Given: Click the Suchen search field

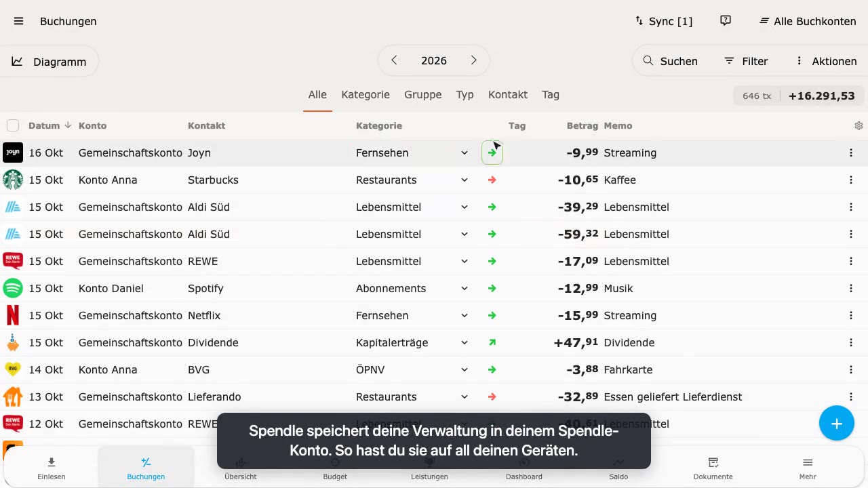Looking at the screenshot, I should point(671,61).
